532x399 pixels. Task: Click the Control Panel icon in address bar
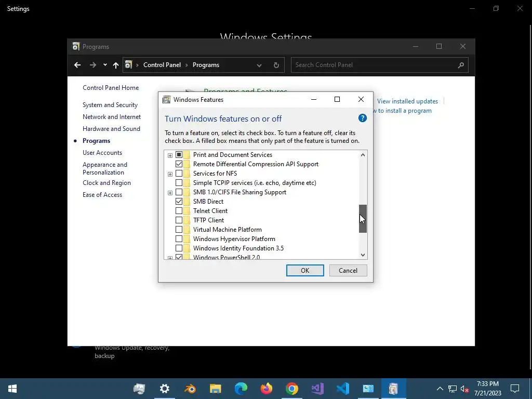[128, 65]
